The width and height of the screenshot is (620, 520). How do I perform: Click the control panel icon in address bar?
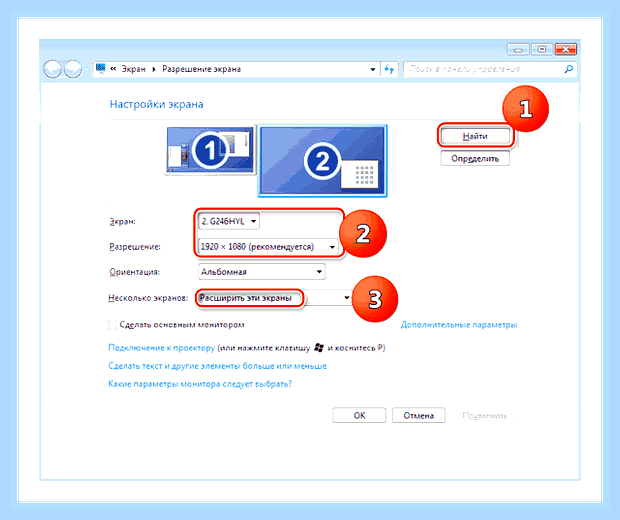(100, 68)
